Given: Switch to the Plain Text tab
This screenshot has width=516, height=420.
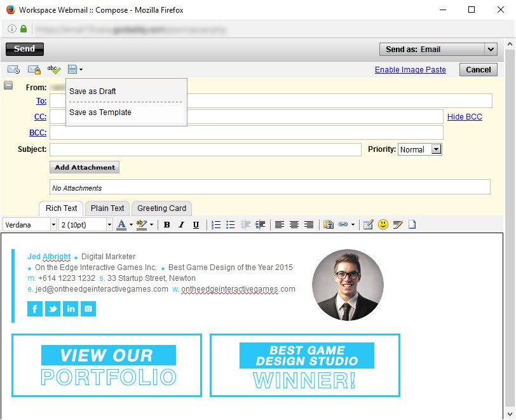Looking at the screenshot, I should 107,208.
